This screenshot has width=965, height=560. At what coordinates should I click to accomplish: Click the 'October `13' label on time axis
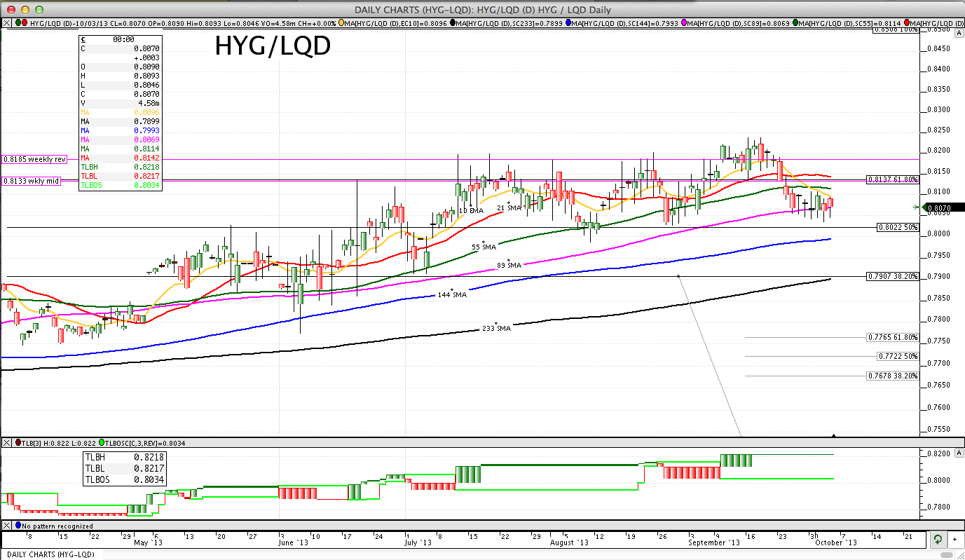tap(835, 542)
